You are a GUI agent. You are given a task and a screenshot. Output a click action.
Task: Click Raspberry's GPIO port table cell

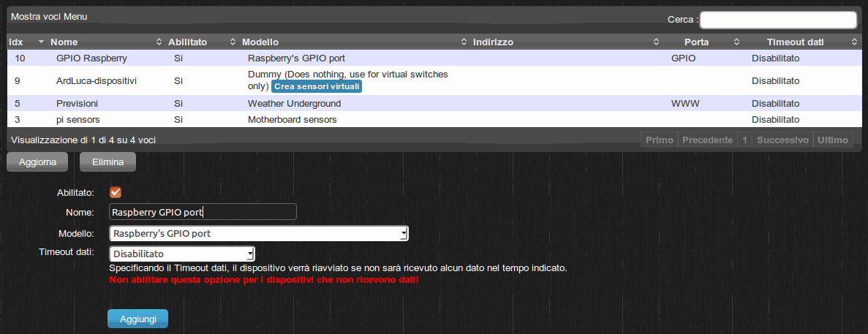(x=297, y=58)
